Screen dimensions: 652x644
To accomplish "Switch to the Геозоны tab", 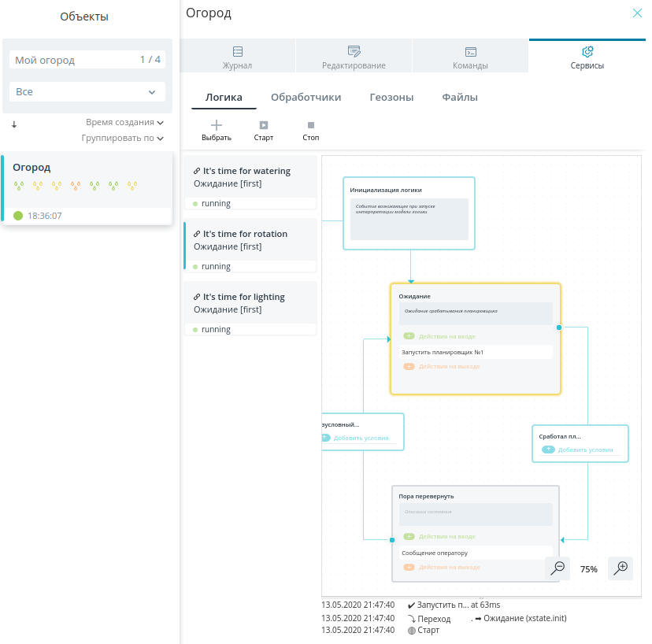I will (391, 98).
